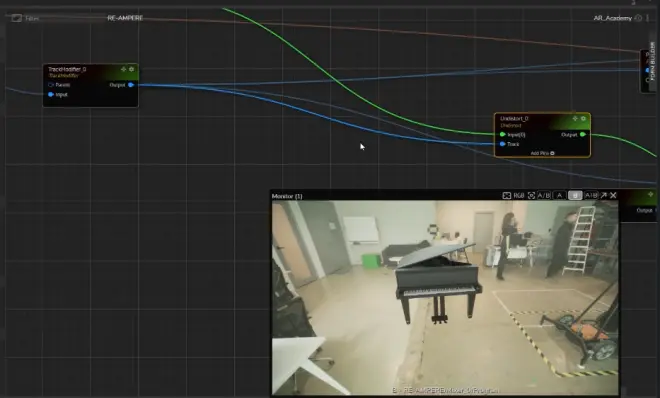Close the Monitor (1) panel

(613, 195)
